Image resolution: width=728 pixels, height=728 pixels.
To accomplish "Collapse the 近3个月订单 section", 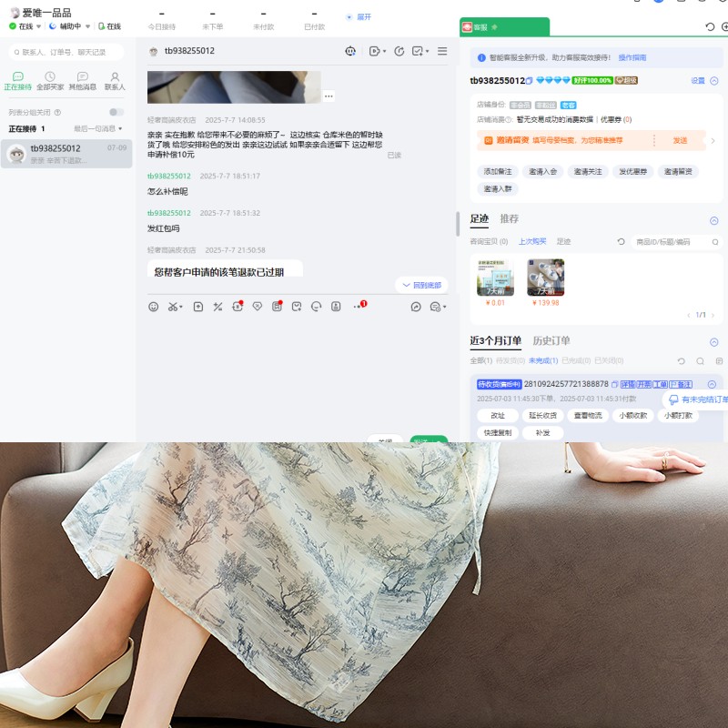I will pyautogui.click(x=714, y=342).
